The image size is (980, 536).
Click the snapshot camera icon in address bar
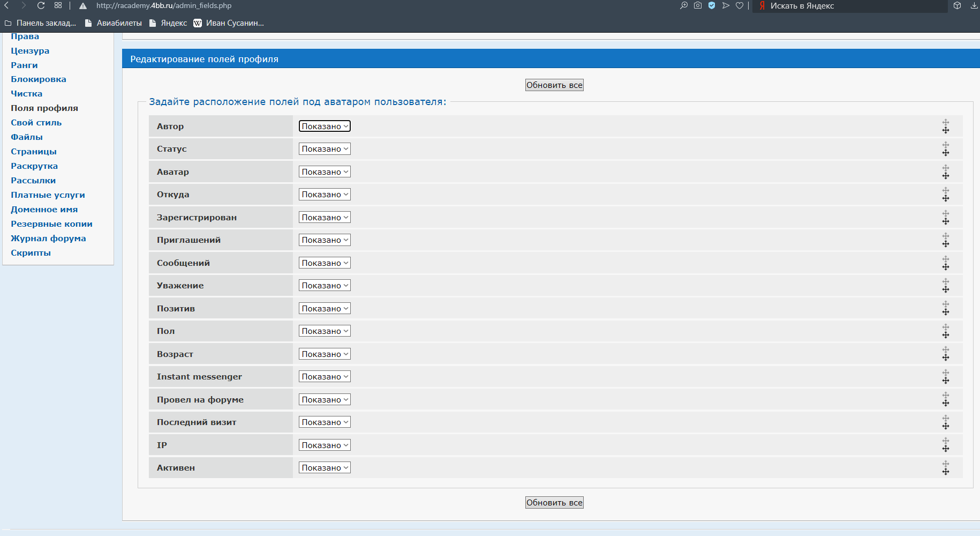tap(698, 6)
